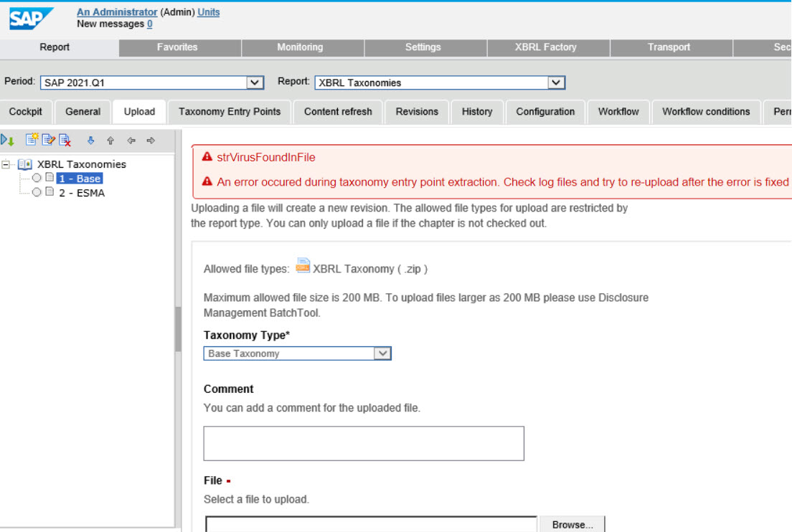The image size is (792, 532).
Task: Click the Comment heading label
Action: tap(228, 389)
